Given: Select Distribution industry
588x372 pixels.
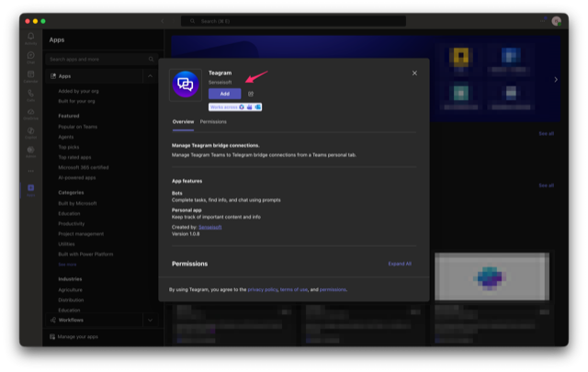Looking at the screenshot, I should point(71,300).
